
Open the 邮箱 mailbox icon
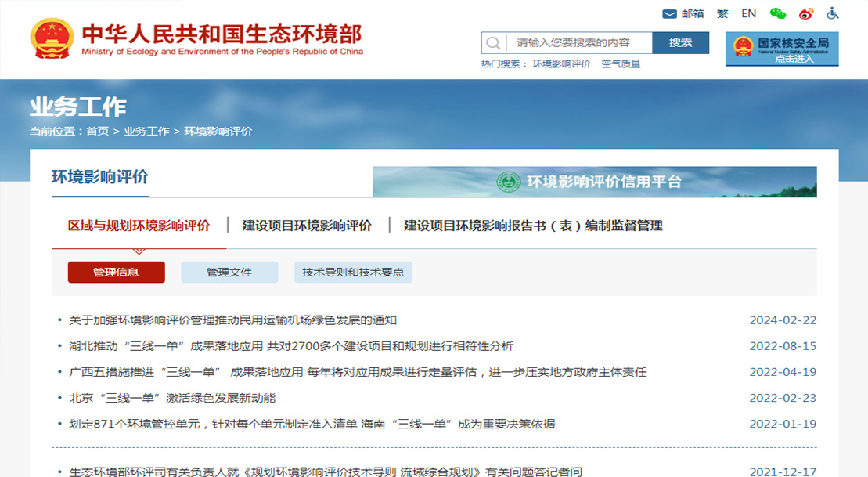coord(669,13)
